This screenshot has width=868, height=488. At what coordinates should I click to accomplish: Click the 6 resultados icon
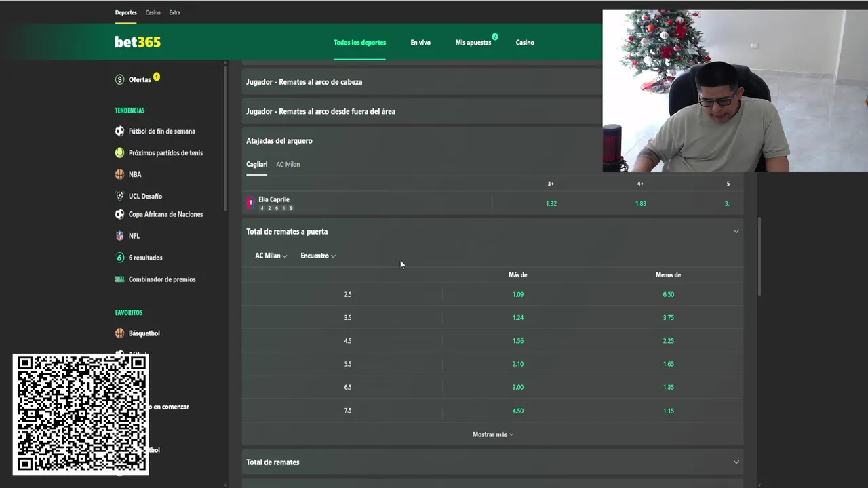click(x=120, y=258)
